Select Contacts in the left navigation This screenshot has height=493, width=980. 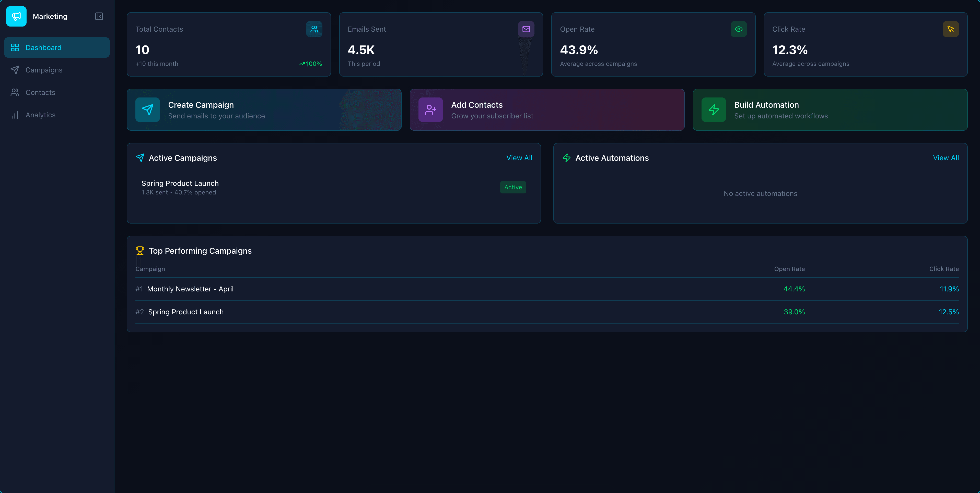tap(40, 92)
